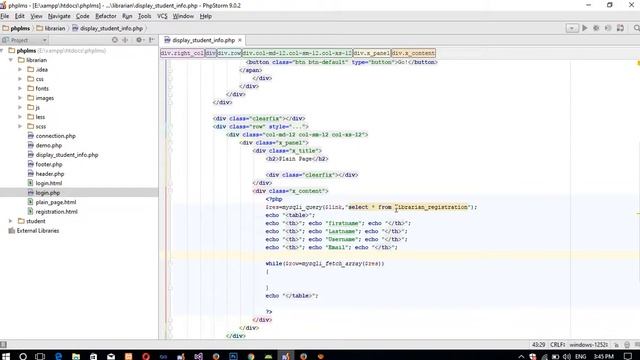Image resolution: width=640 pixels, height=360 pixels.
Task: Click CRLF line separator in status bar
Action: (x=558, y=345)
